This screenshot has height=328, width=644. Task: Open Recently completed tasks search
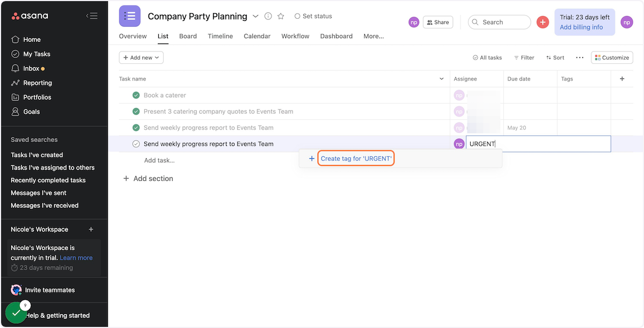coord(48,180)
